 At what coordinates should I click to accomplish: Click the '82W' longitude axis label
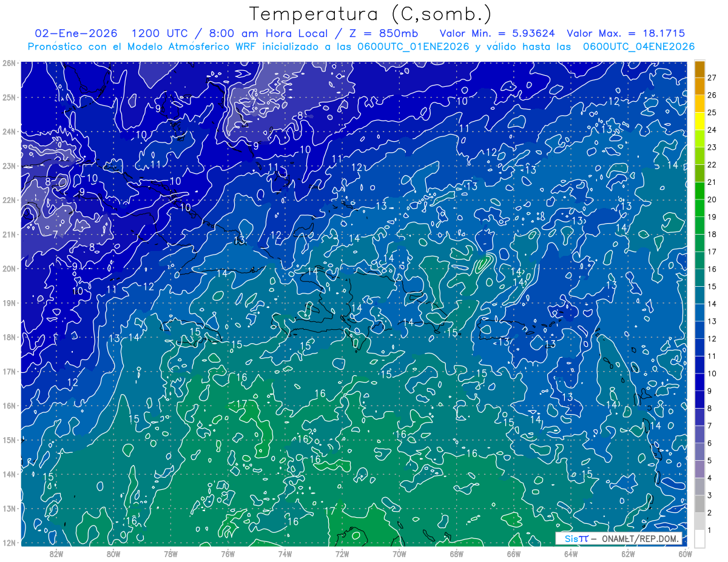(x=56, y=554)
